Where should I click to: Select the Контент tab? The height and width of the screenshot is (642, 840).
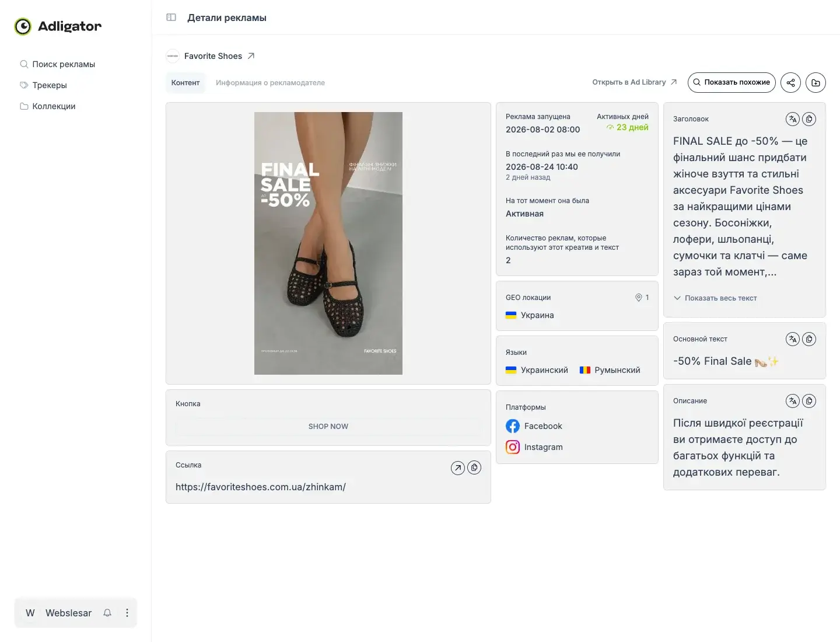point(185,83)
